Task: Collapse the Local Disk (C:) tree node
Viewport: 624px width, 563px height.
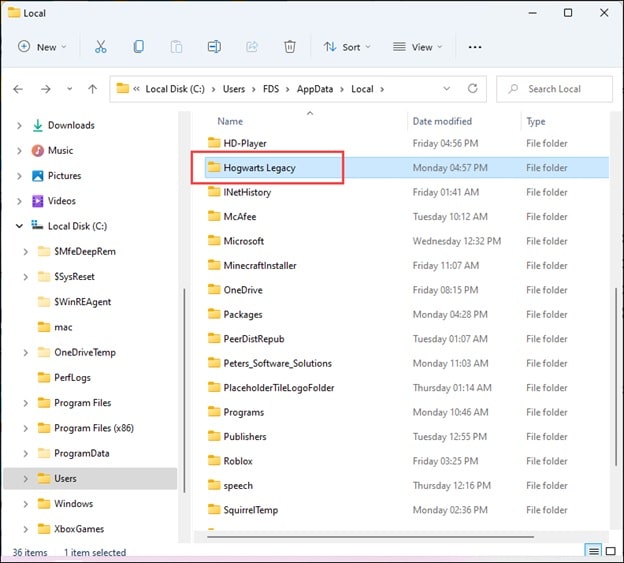Action: [x=19, y=226]
